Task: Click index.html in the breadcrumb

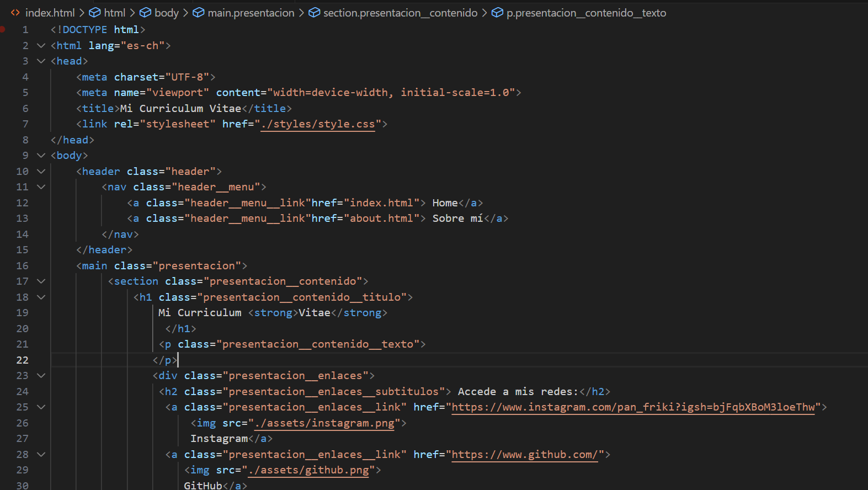Action: (50, 13)
